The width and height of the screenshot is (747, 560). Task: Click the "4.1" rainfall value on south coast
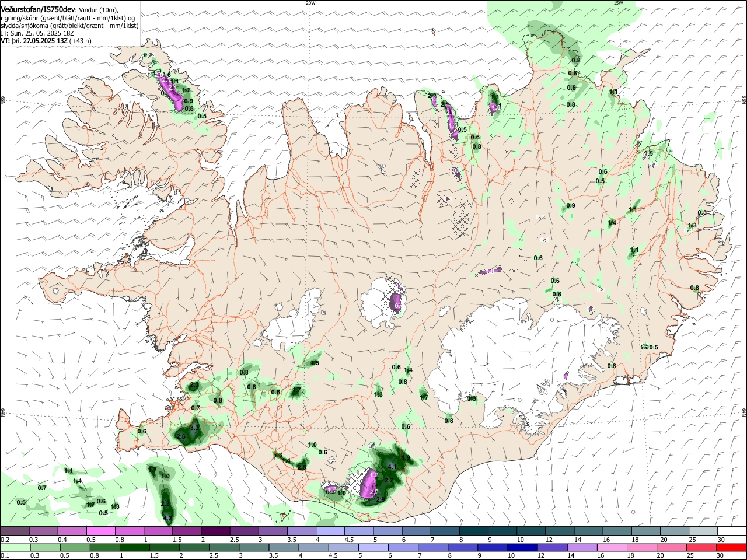(x=392, y=467)
